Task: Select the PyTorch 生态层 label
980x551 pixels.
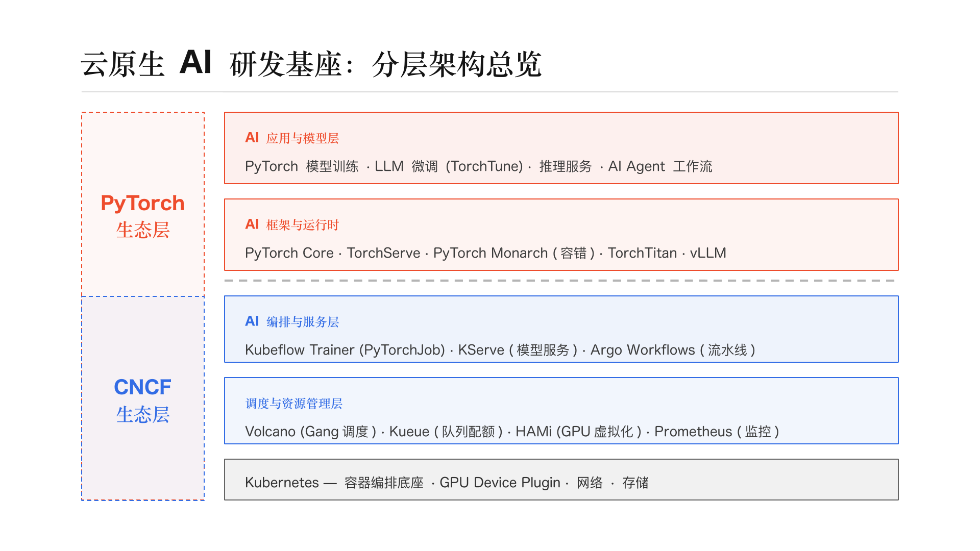Action: pos(143,216)
